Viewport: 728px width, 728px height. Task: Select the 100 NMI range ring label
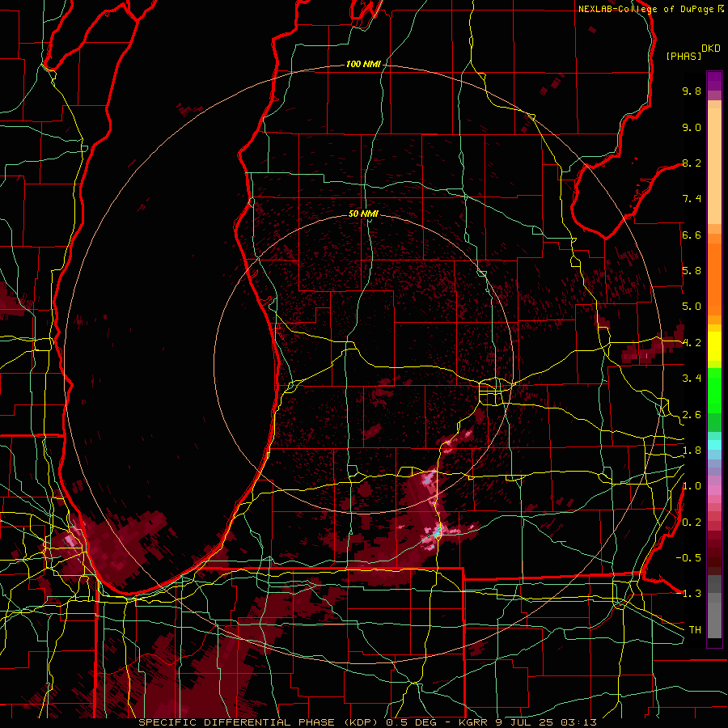click(x=363, y=64)
